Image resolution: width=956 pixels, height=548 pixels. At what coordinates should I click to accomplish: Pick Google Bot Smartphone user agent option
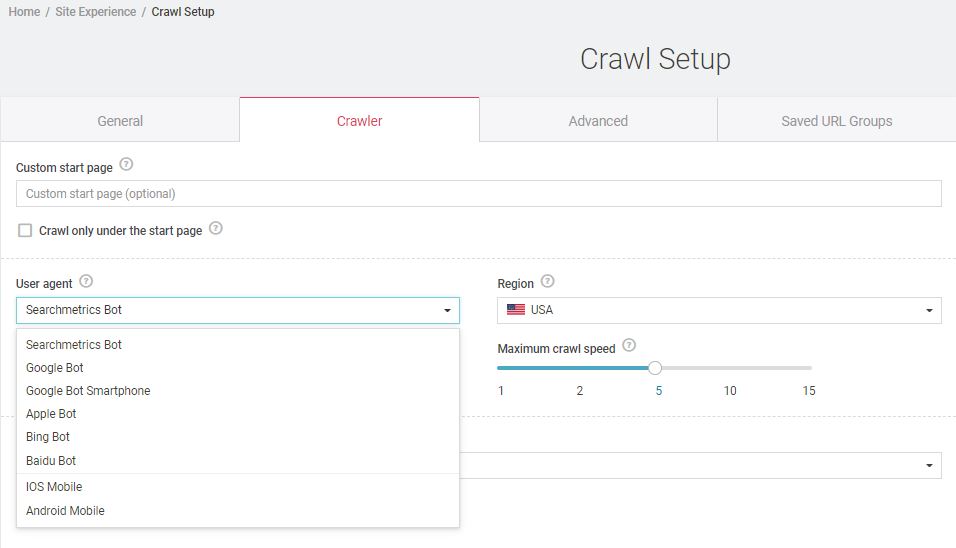pyautogui.click(x=238, y=391)
